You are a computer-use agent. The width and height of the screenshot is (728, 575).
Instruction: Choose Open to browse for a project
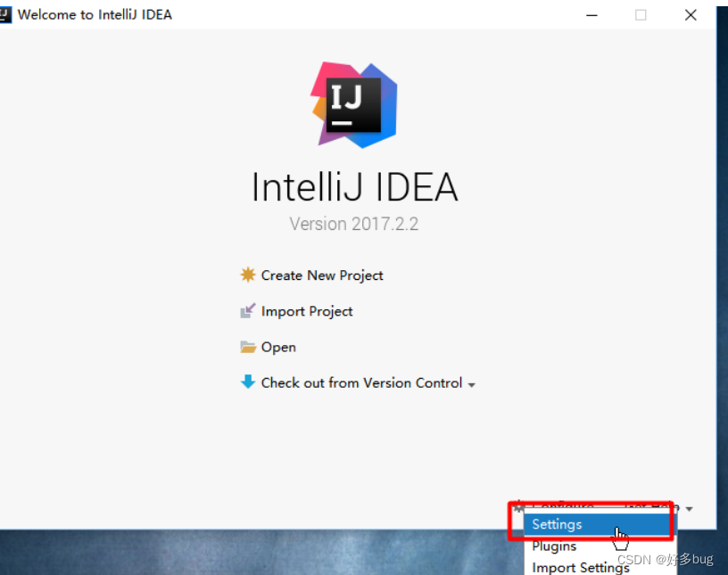point(278,347)
